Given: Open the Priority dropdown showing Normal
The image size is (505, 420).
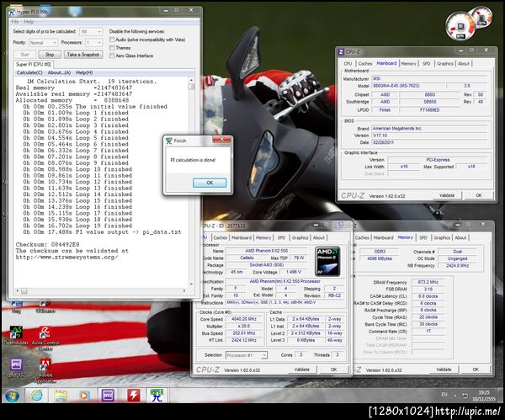Looking at the screenshot, I should pos(43,43).
